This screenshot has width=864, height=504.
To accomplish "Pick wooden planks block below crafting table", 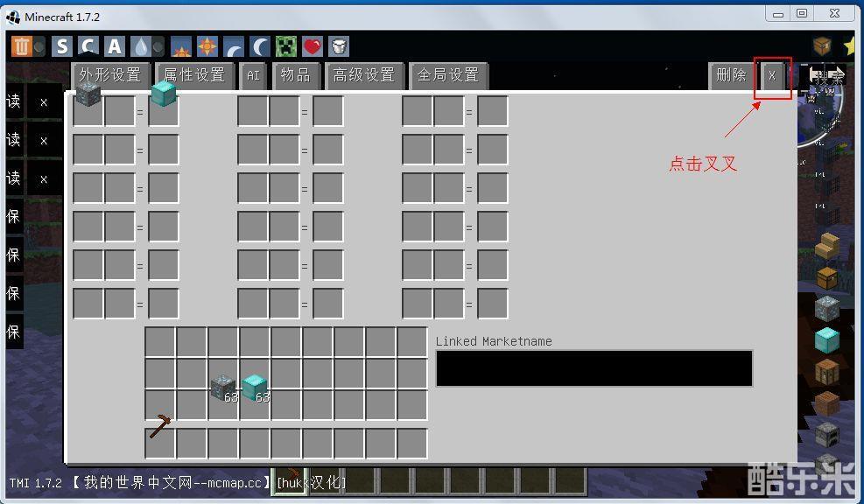I will 827,403.
